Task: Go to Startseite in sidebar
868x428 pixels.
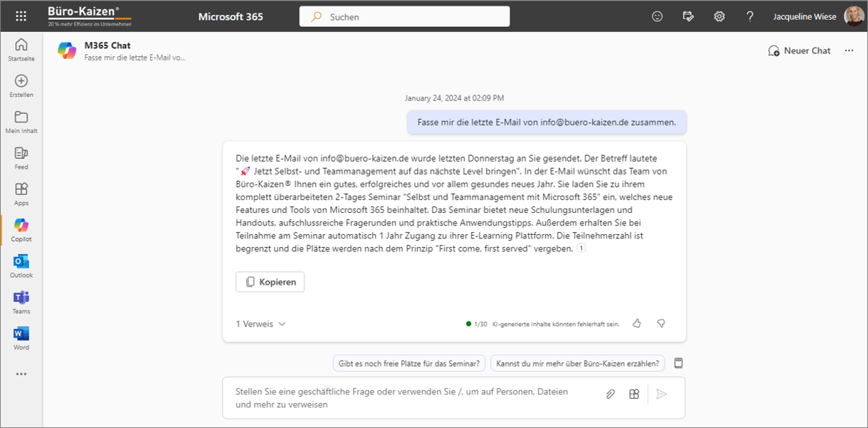Action: [x=21, y=50]
